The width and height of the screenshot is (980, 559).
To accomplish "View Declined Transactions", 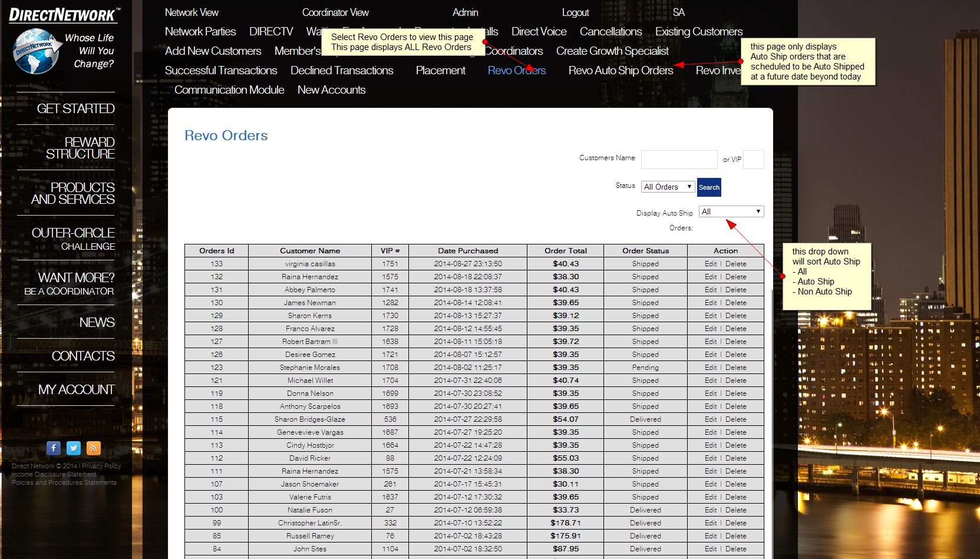I will 342,71.
